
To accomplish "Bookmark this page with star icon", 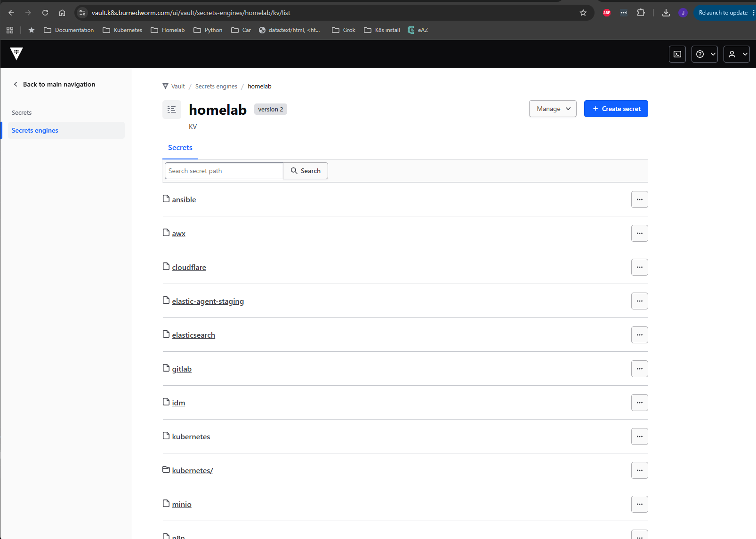I will click(583, 13).
